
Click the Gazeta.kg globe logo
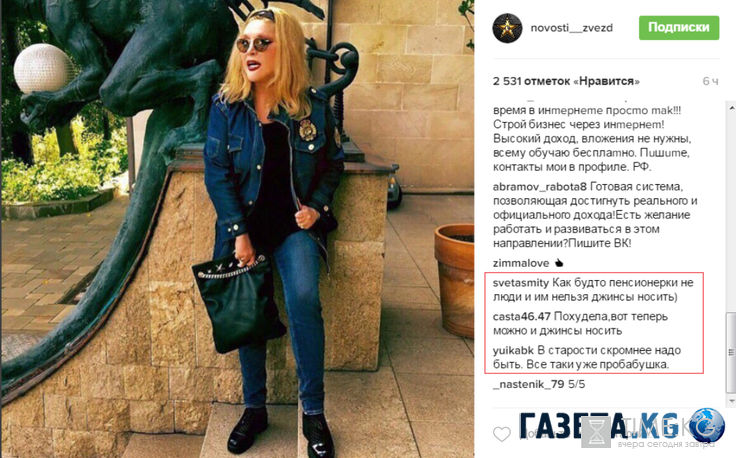click(707, 427)
